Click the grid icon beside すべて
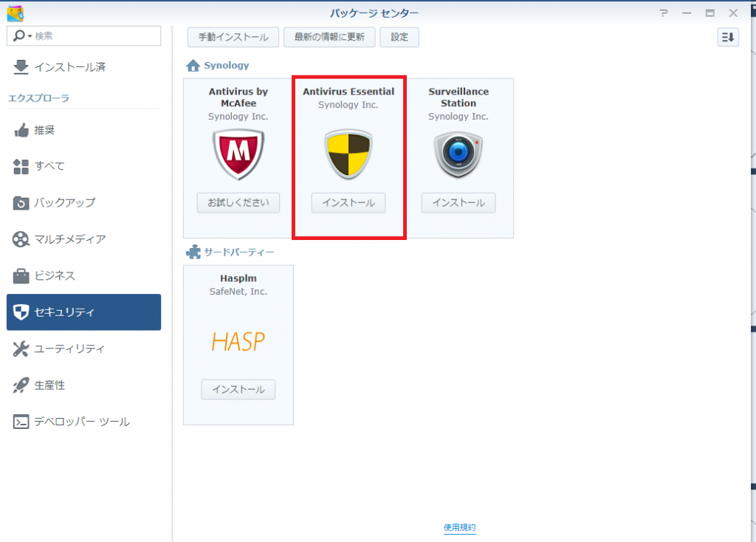Screen dimensions: 756x542 click(21, 166)
